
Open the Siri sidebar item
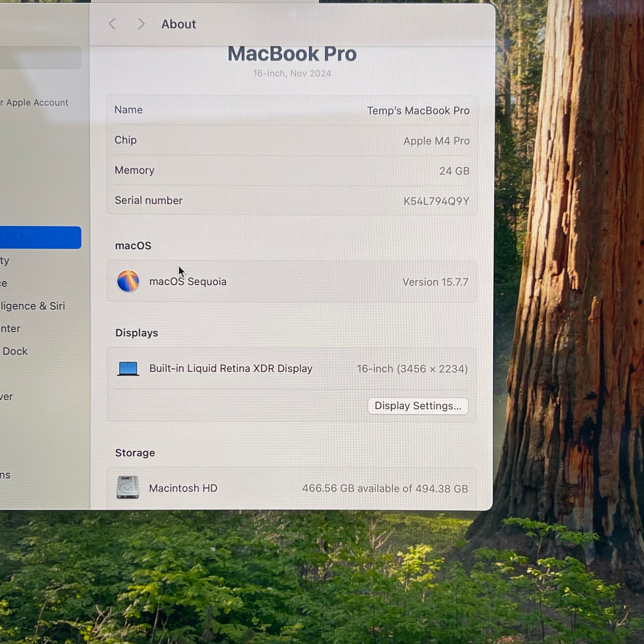click(33, 306)
